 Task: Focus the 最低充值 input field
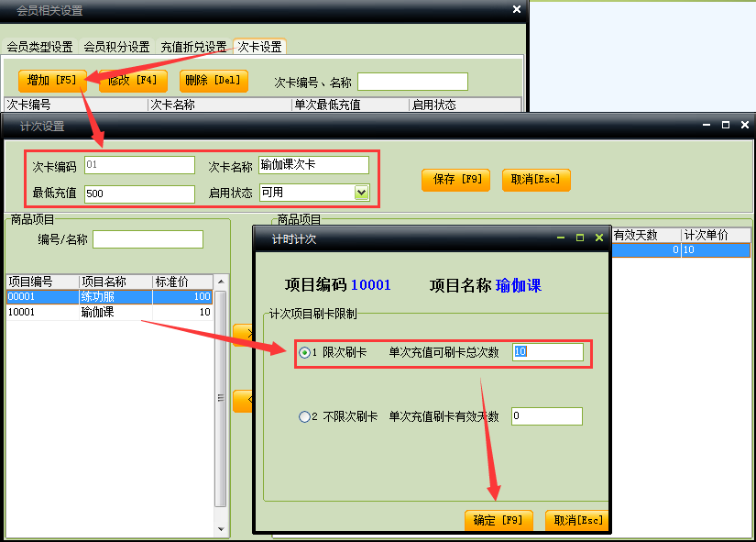[139, 194]
